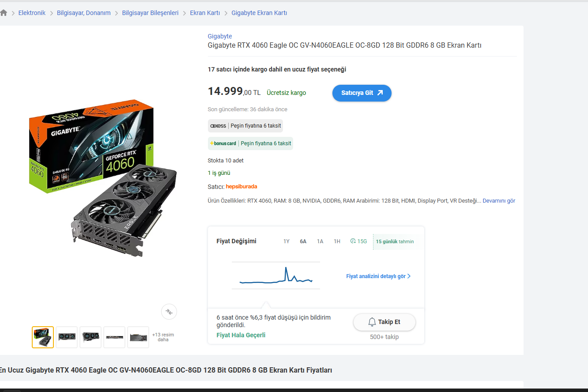Screen dimensions: 588x392
Task: Open the hepsiburada seller link
Action: click(x=241, y=187)
